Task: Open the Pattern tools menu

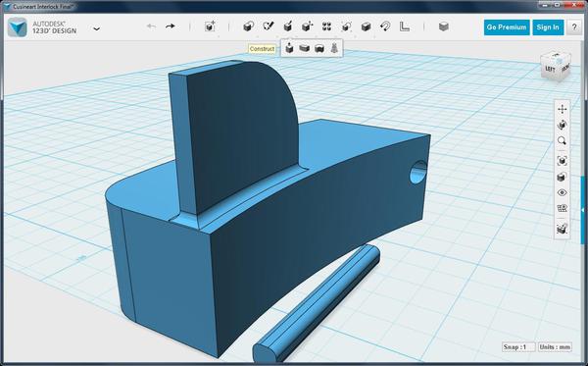Action: tap(326, 26)
